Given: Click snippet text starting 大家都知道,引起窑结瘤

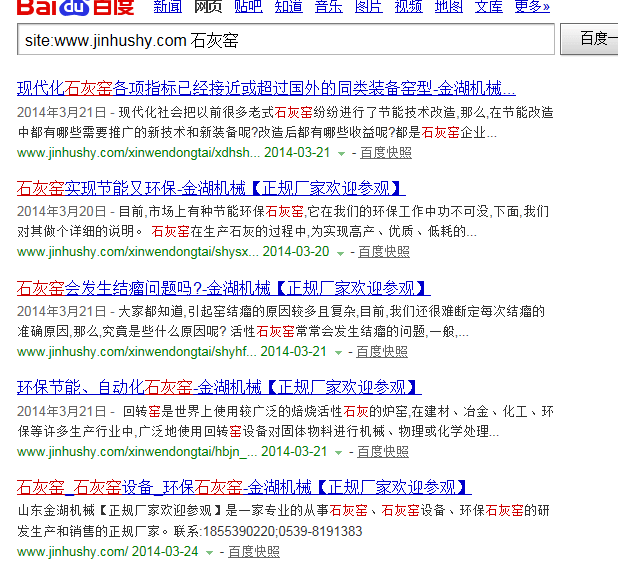Looking at the screenshot, I should point(281,322).
